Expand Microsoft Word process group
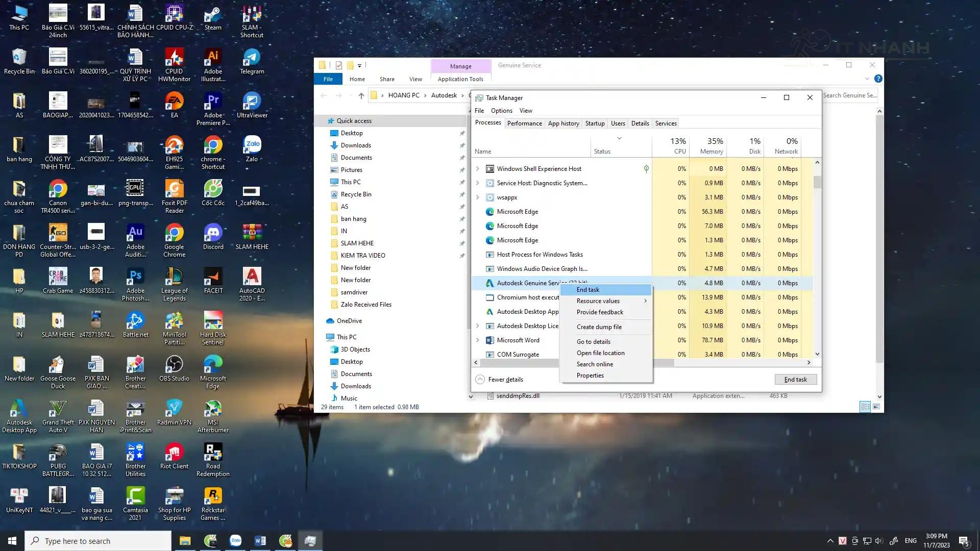This screenshot has height=551, width=980. [x=477, y=340]
